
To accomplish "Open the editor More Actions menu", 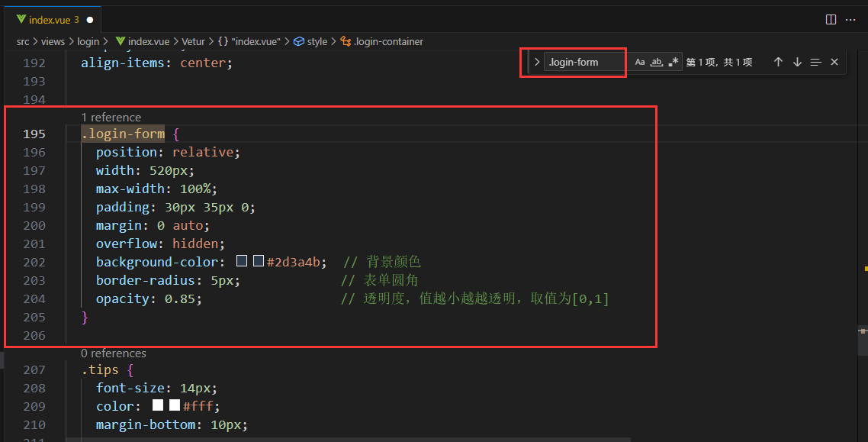I will point(851,19).
